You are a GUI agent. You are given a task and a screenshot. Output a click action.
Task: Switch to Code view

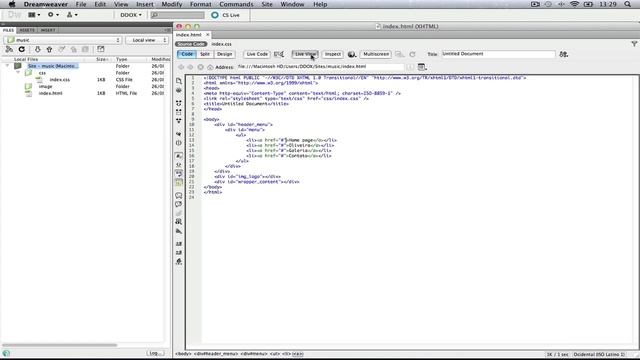coord(187,54)
